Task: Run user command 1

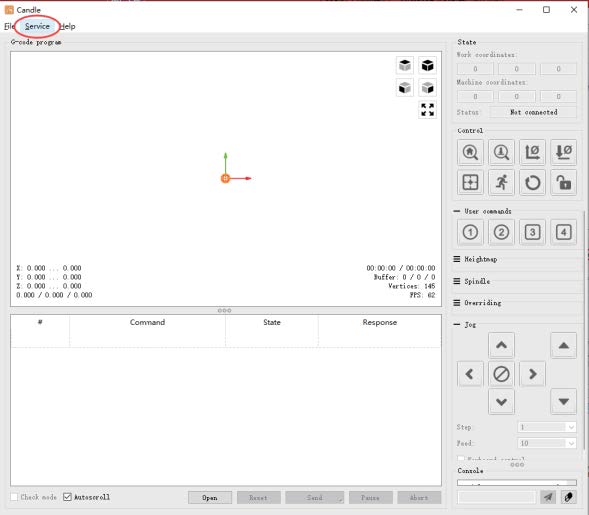Action: (470, 232)
